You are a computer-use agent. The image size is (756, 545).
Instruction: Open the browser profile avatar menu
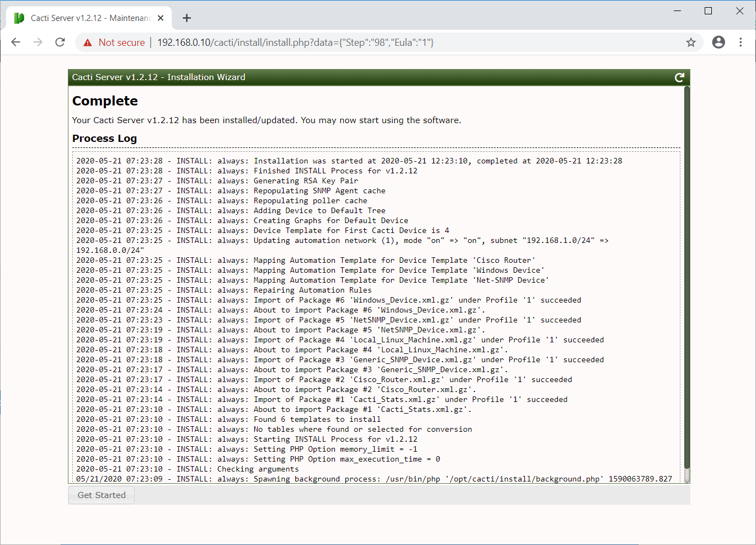[718, 43]
